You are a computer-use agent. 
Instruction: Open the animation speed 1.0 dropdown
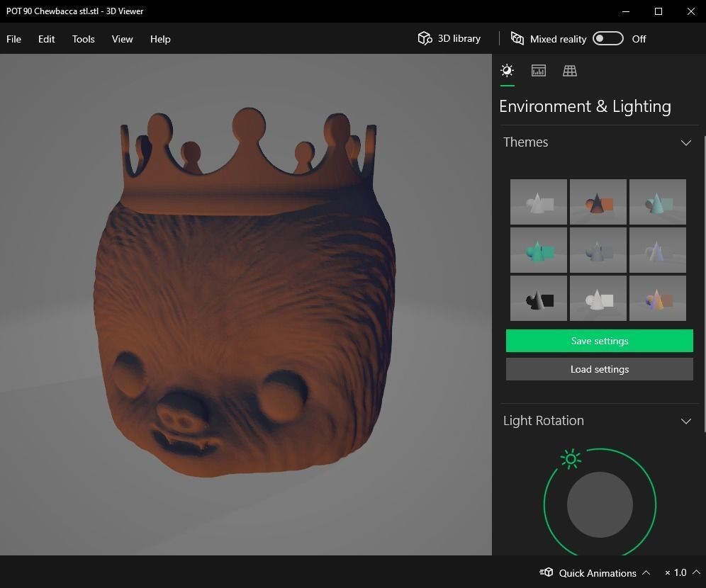pyautogui.click(x=682, y=572)
